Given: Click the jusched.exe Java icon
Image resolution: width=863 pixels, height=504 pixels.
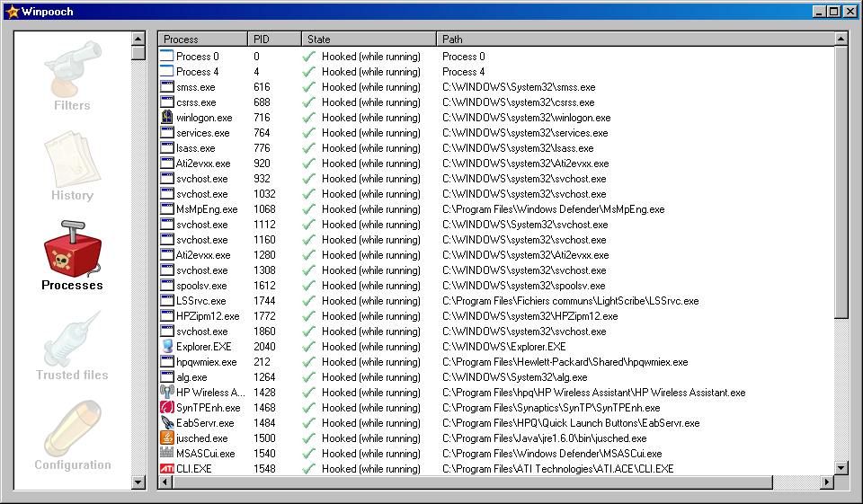Looking at the screenshot, I should click(x=167, y=438).
